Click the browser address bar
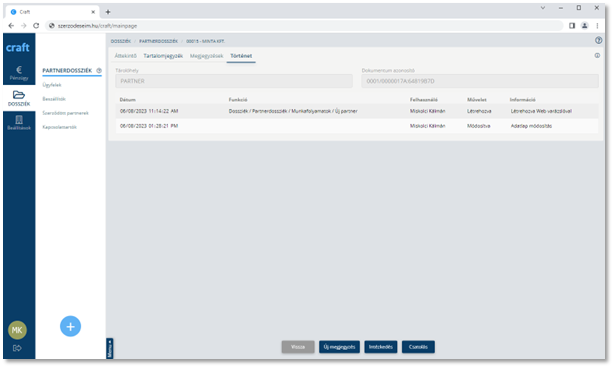The width and height of the screenshot is (614, 368). pyautogui.click(x=305, y=25)
